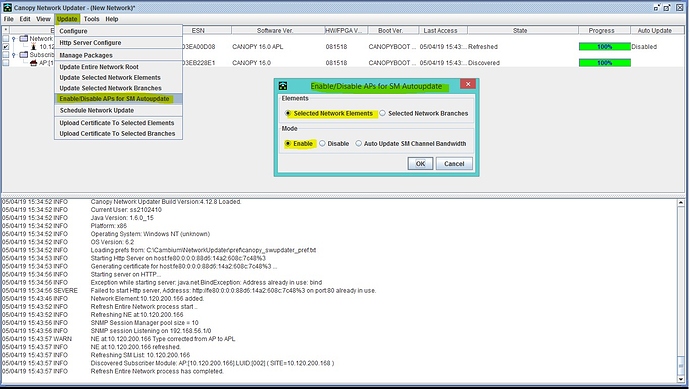The height and width of the screenshot is (389, 690).
Task: Click the WARN Type corrected from AP to APL line
Action: point(119,339)
